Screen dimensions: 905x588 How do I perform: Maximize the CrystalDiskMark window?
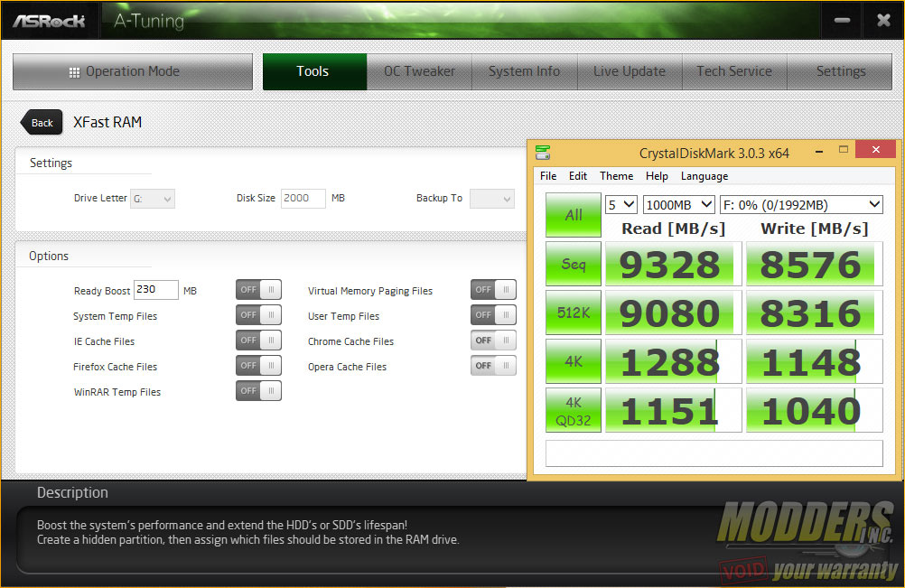tap(844, 149)
